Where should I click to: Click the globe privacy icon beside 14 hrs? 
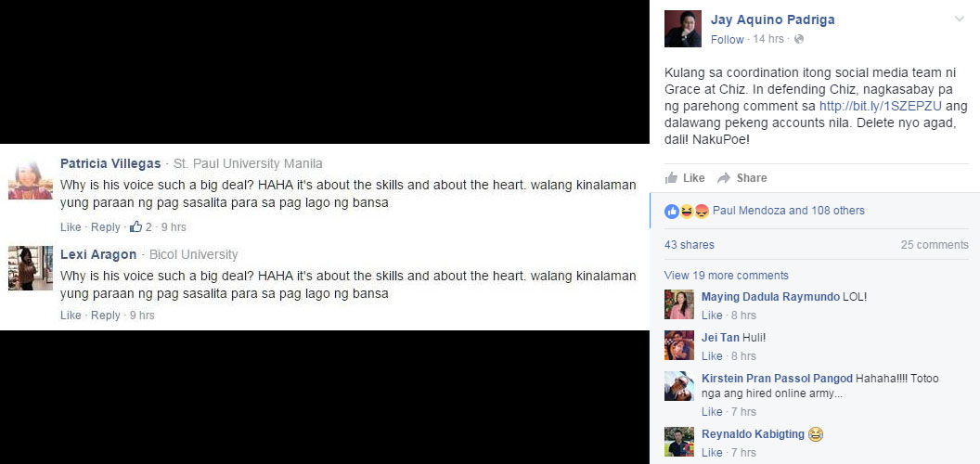coord(799,39)
